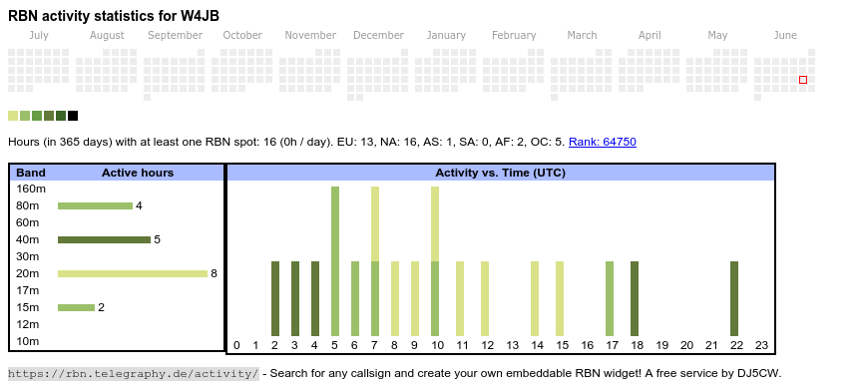Click the activity bar at hour 18
Image resolution: width=868 pixels, height=389 pixels.
point(635,299)
